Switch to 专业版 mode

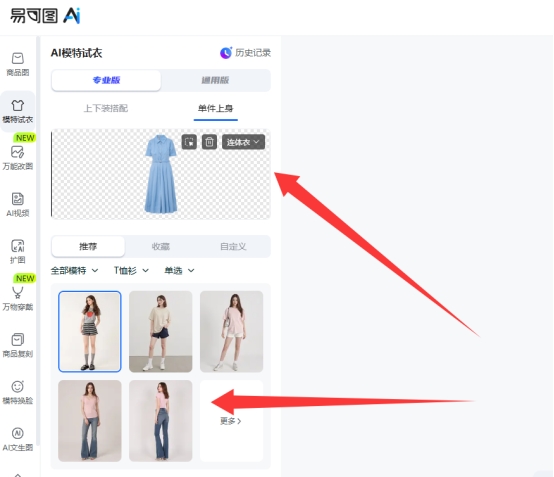[x=106, y=80]
